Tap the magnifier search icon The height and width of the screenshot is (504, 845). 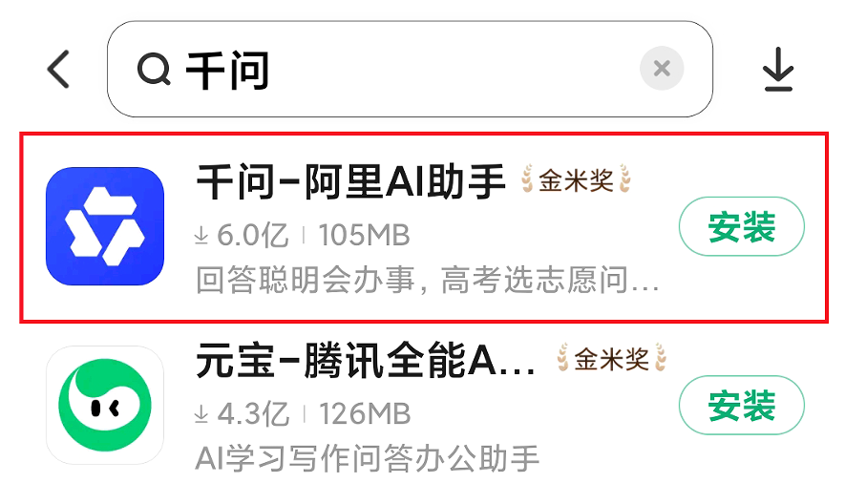tap(154, 70)
